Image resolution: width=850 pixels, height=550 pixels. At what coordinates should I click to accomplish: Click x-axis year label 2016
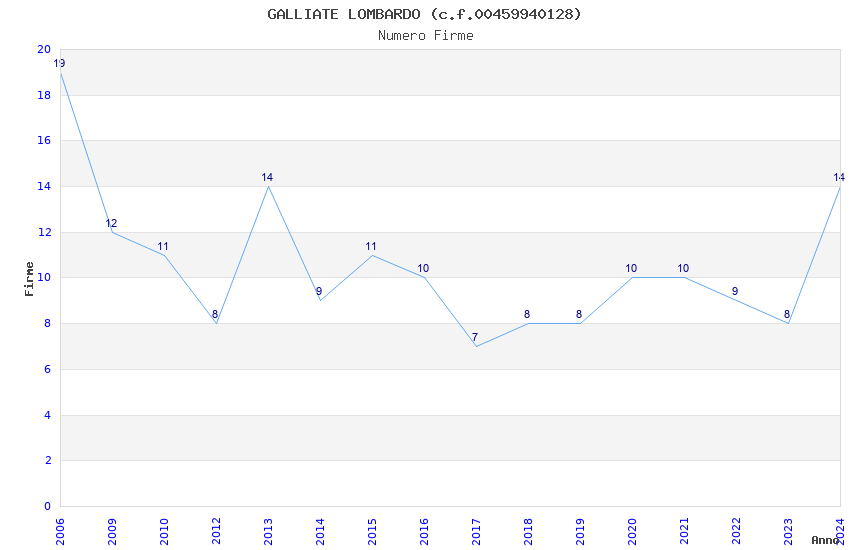pyautogui.click(x=424, y=531)
